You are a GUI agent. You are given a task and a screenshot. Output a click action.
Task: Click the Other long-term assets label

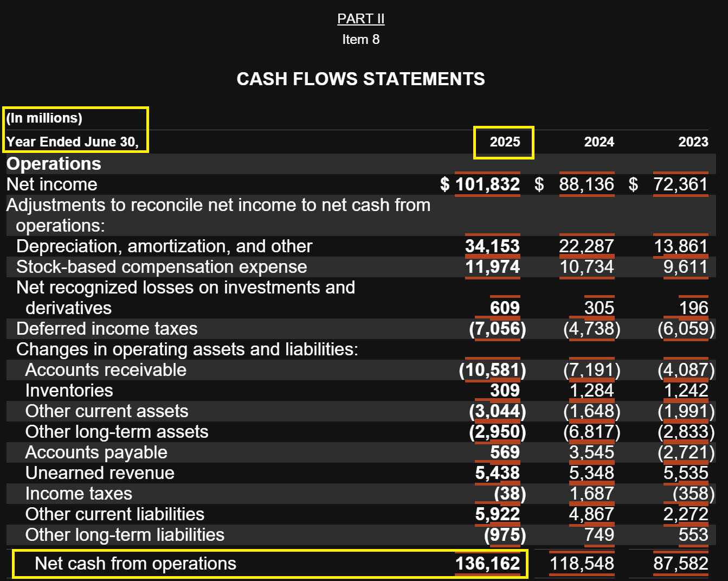[117, 432]
